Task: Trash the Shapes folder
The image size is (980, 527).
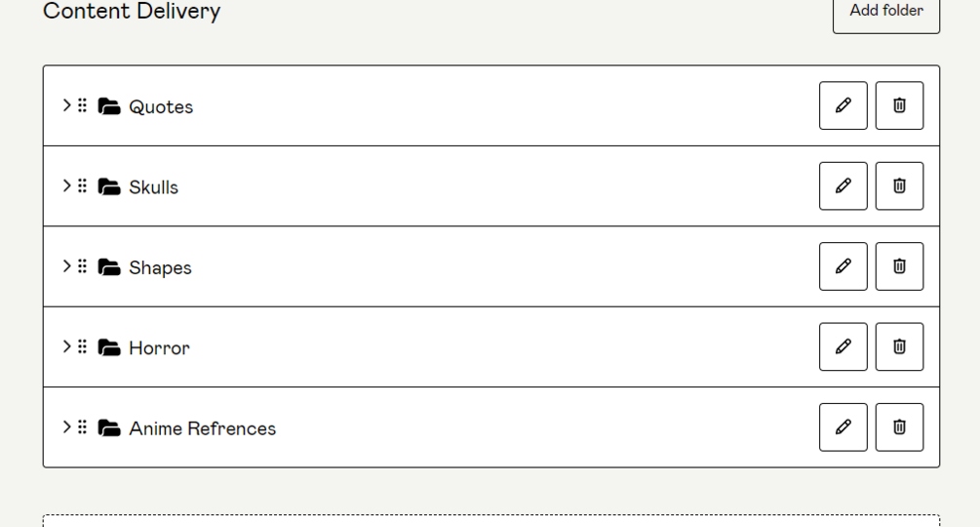Action: (899, 266)
